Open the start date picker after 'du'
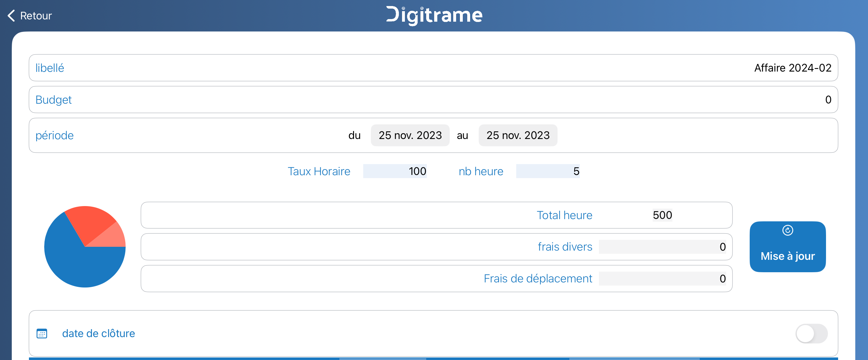Image resolution: width=868 pixels, height=360 pixels. (410, 135)
